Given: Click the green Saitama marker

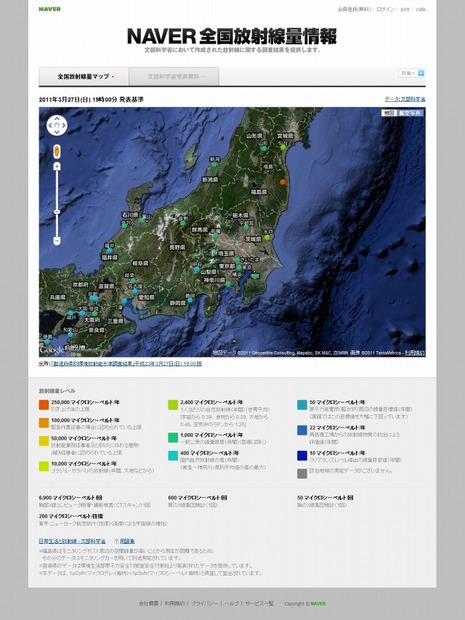Looking at the screenshot, I should pyautogui.click(x=237, y=260).
